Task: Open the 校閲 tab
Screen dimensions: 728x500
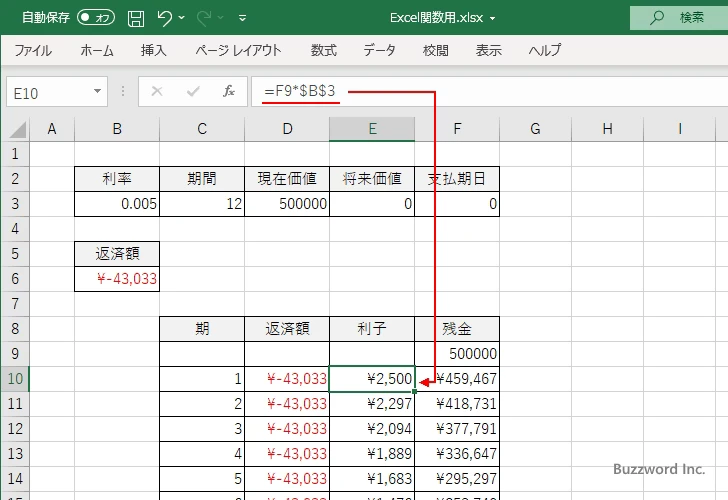Action: (x=436, y=50)
